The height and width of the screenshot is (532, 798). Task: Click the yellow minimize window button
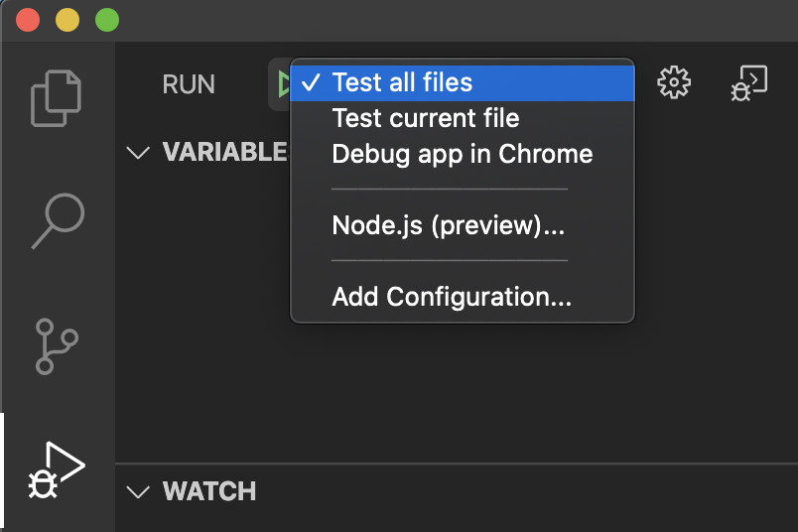[x=67, y=20]
